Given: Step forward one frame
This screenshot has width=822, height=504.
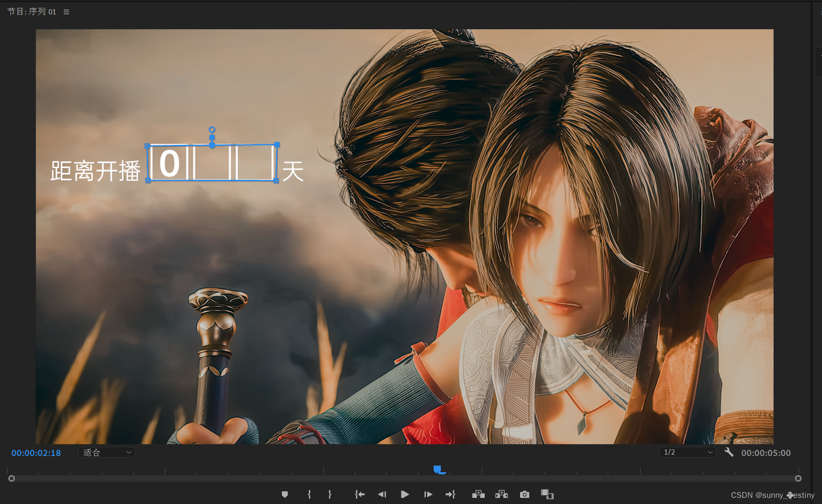Looking at the screenshot, I should 428,494.
